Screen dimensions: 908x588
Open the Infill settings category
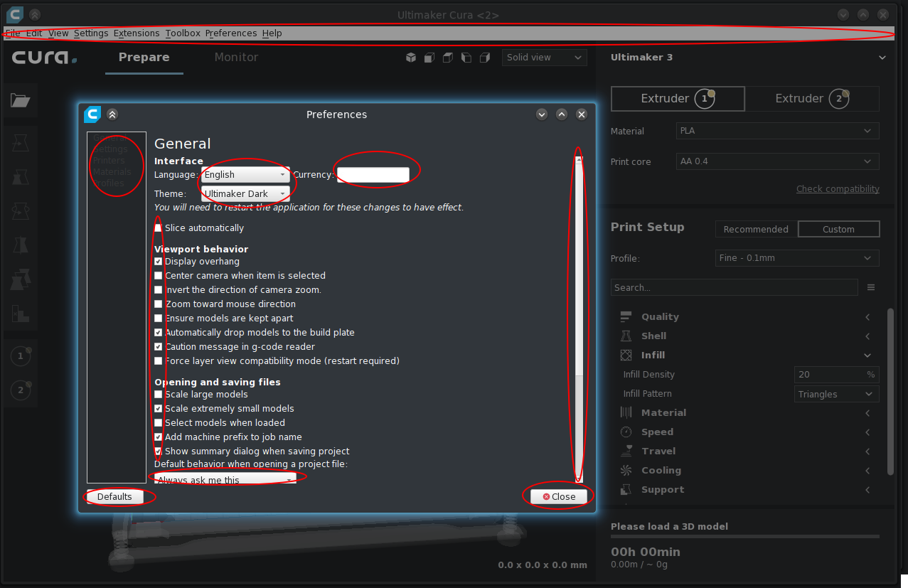point(653,355)
